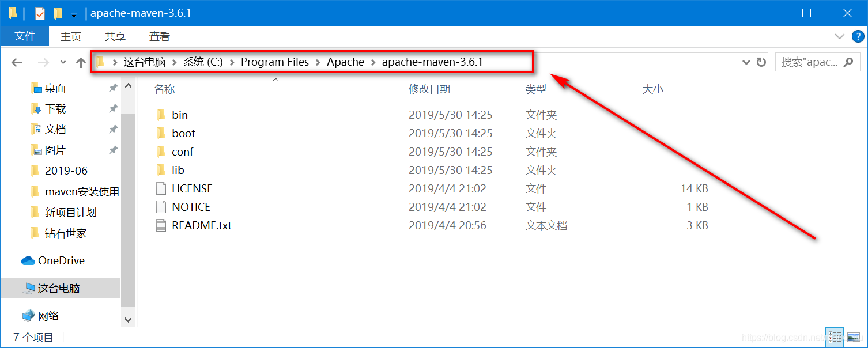The image size is (868, 348).
Task: Click Apache in the address path
Action: point(345,62)
